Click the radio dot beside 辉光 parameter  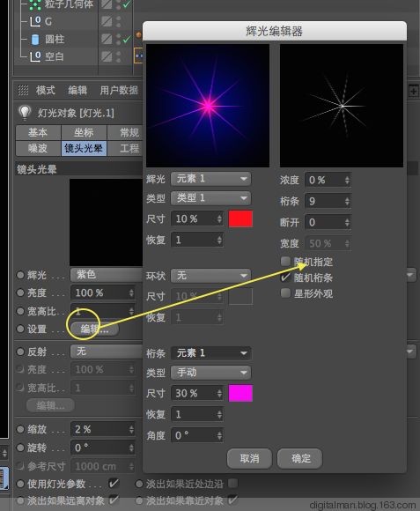point(20,276)
